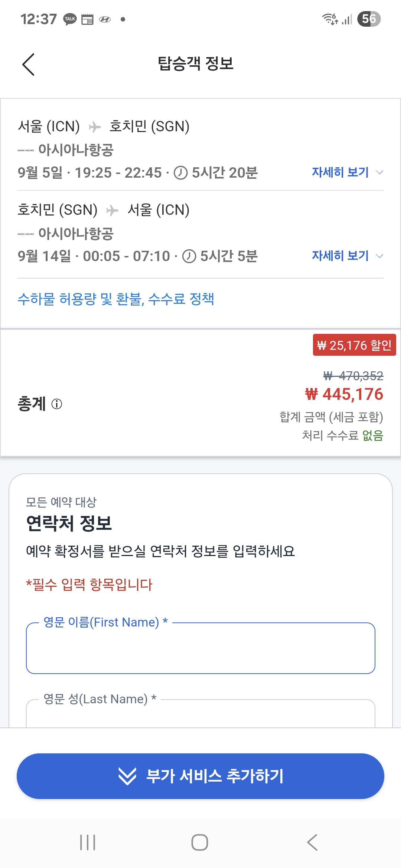The height and width of the screenshot is (868, 401).
Task: Focus the 영문 이름(First Name) input field
Action: 200,648
